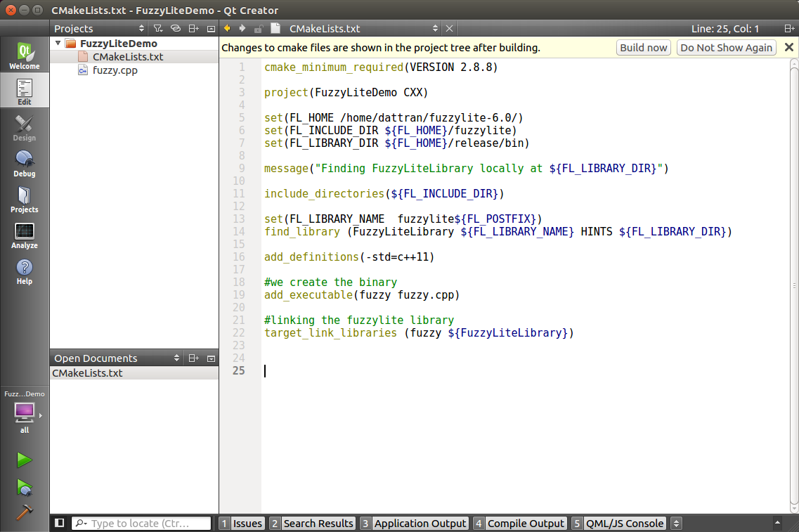Click the message("Finding FuzzyLiteLibrary...") line
Viewport: 799px width, 532px height.
[x=466, y=168]
